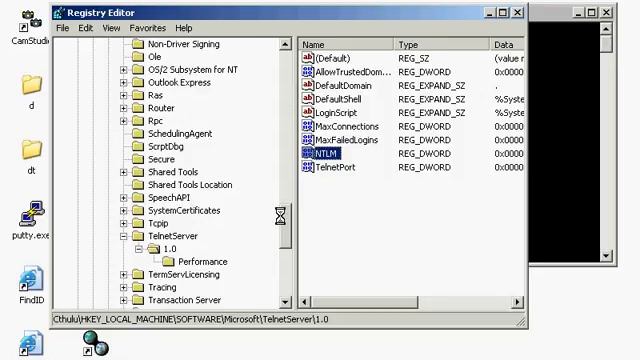Collapse the 1.0 key

[x=139, y=249]
